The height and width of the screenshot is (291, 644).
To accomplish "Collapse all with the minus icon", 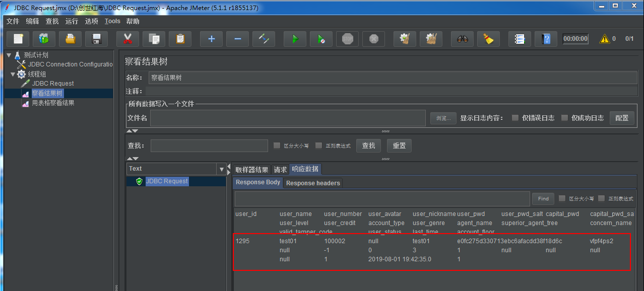I will [237, 39].
